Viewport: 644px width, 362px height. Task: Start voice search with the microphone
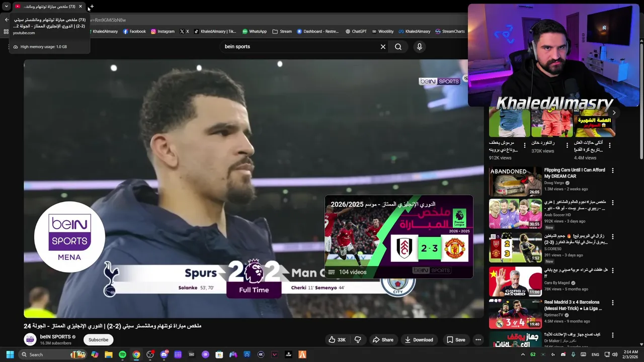pos(419,47)
